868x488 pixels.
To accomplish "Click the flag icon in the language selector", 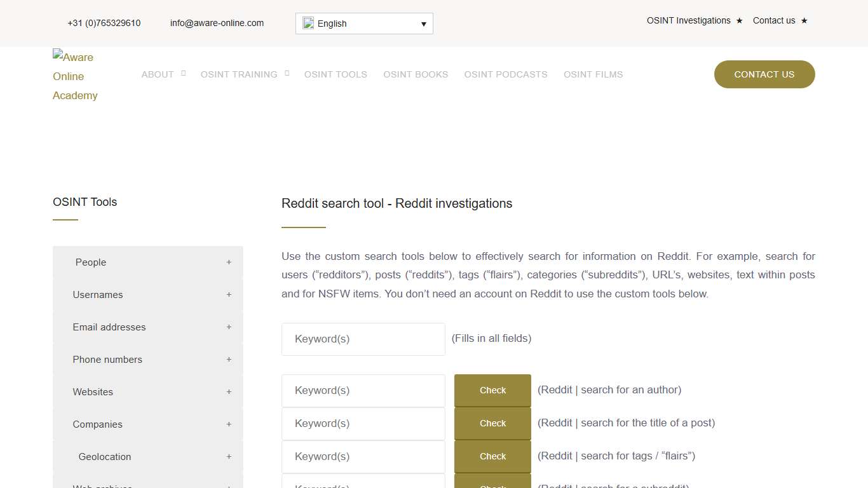I will click(308, 23).
